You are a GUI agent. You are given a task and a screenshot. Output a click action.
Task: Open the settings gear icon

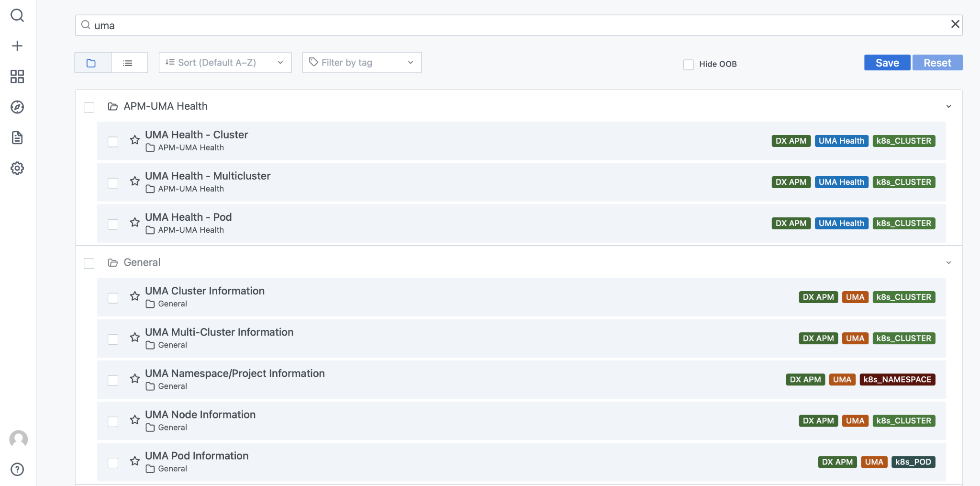[17, 168]
